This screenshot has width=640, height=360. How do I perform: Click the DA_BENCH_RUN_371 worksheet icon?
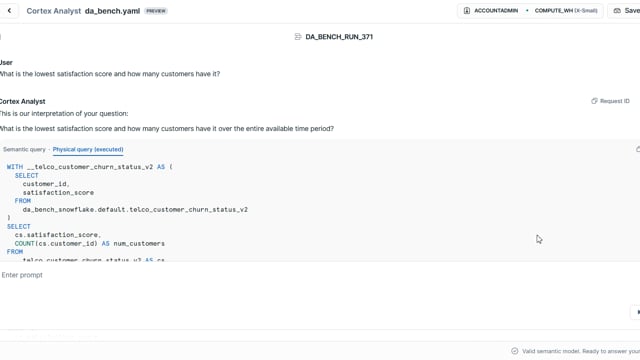tap(298, 37)
